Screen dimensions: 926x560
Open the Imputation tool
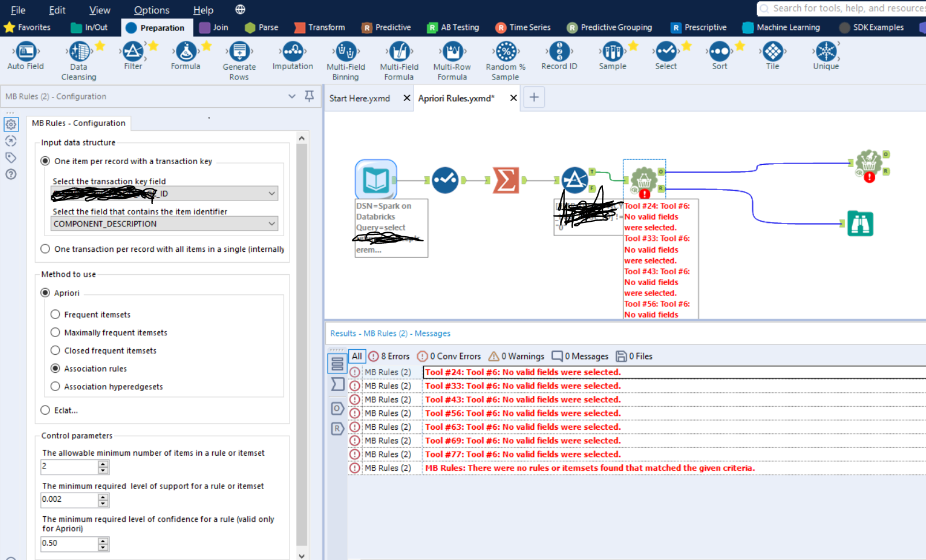point(292,55)
